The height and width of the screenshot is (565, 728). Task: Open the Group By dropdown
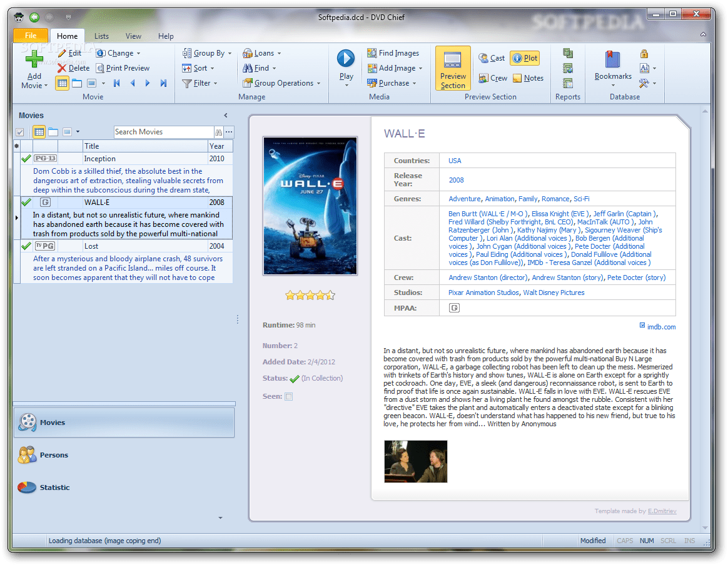207,53
